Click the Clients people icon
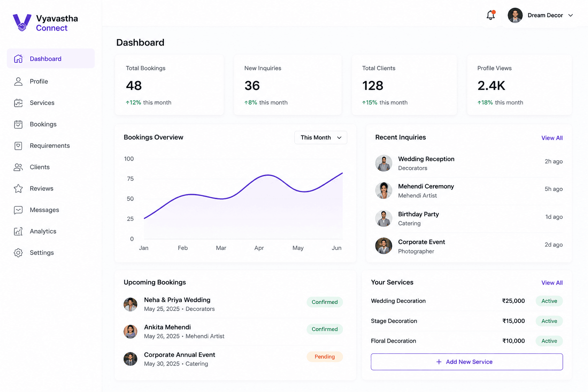Screen dimensions: 588x392 (18, 167)
